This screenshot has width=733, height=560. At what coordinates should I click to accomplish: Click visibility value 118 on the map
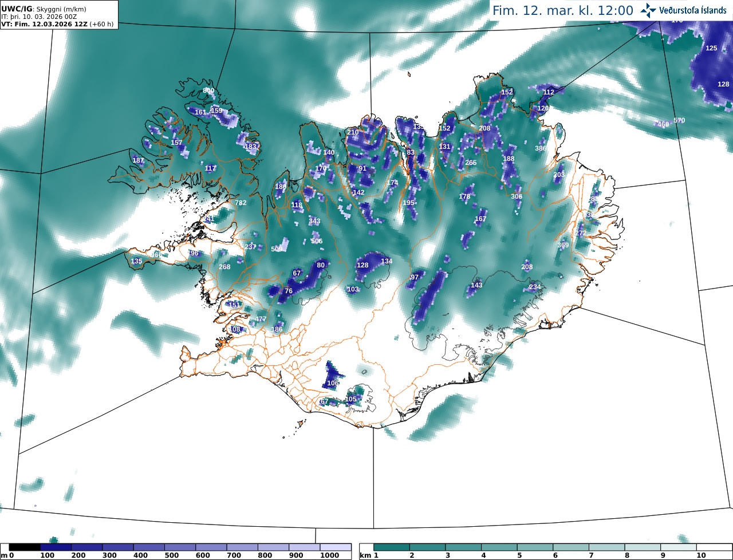297,205
